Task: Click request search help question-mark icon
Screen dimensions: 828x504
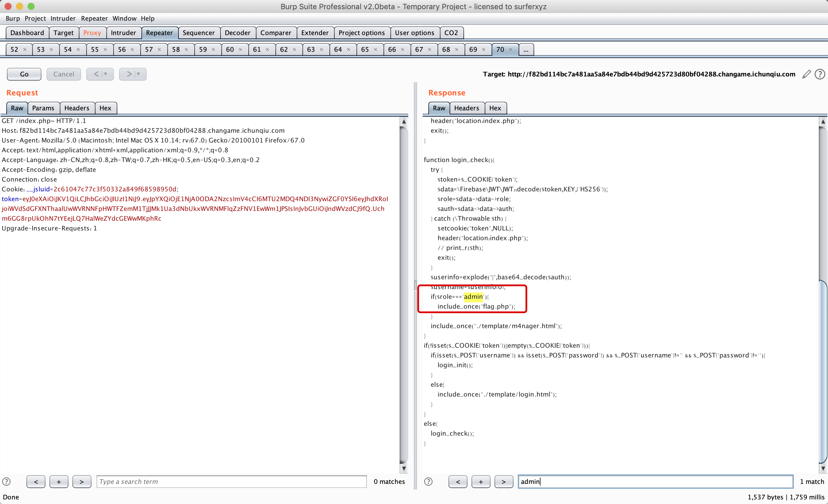Action: tap(6, 482)
